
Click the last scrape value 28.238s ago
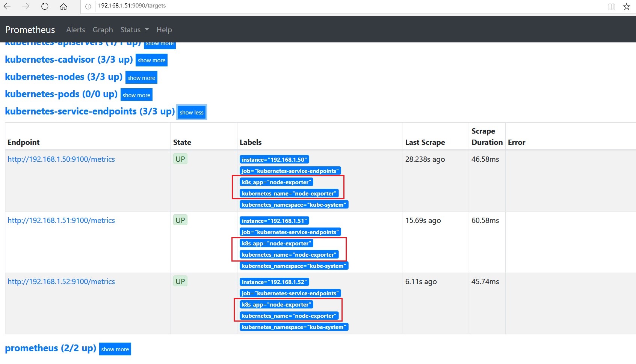click(425, 159)
